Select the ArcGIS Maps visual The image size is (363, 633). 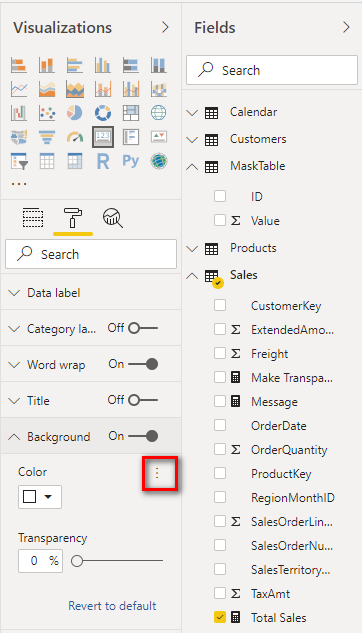159,161
